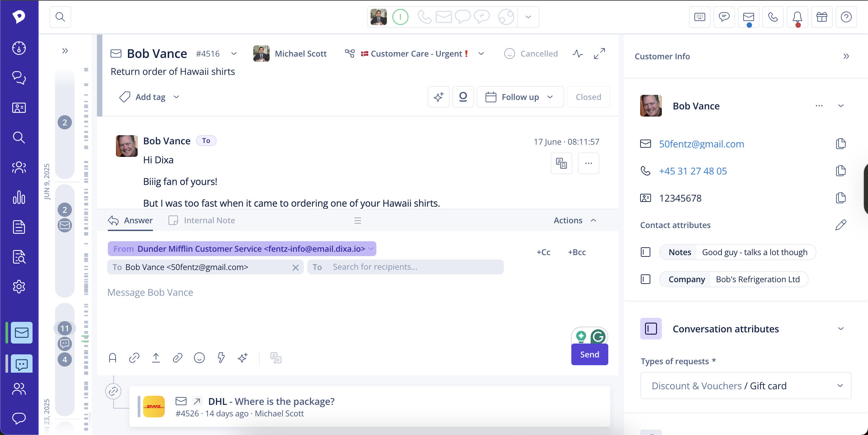
Task: Add a Cc recipient
Action: tap(543, 252)
